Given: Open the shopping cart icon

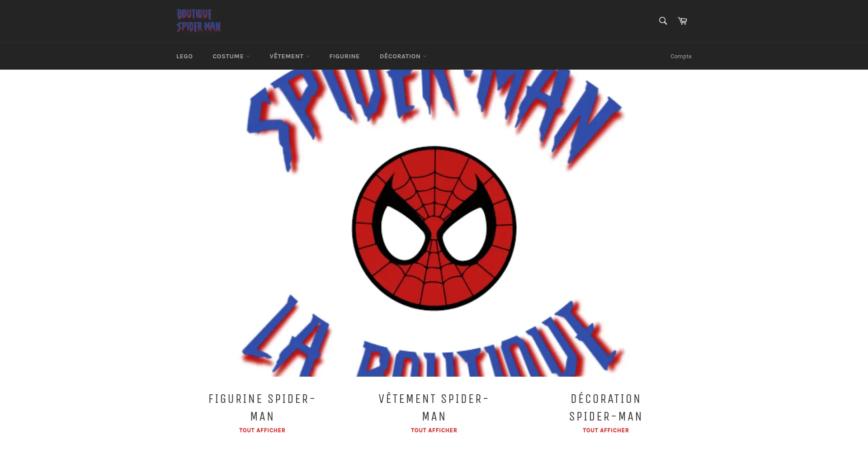Looking at the screenshot, I should (x=682, y=21).
